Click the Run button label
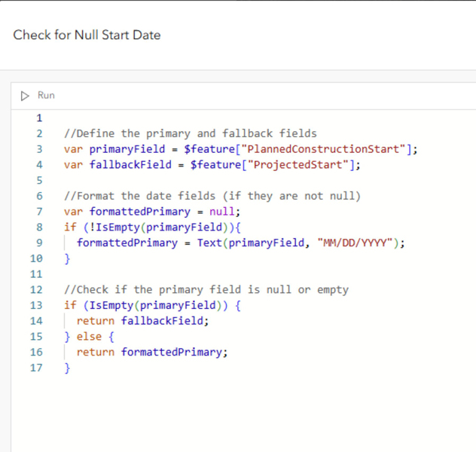Screen dimensions: 476x452 pyautogui.click(x=46, y=96)
